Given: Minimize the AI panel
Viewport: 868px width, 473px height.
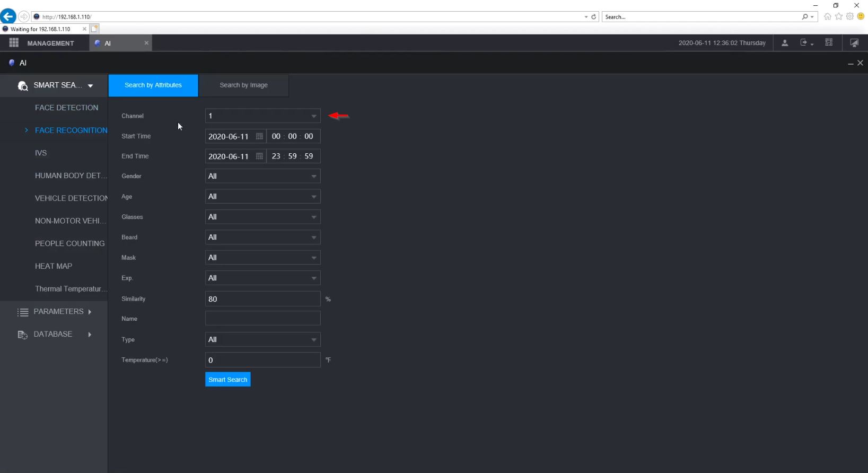Looking at the screenshot, I should click(x=851, y=63).
